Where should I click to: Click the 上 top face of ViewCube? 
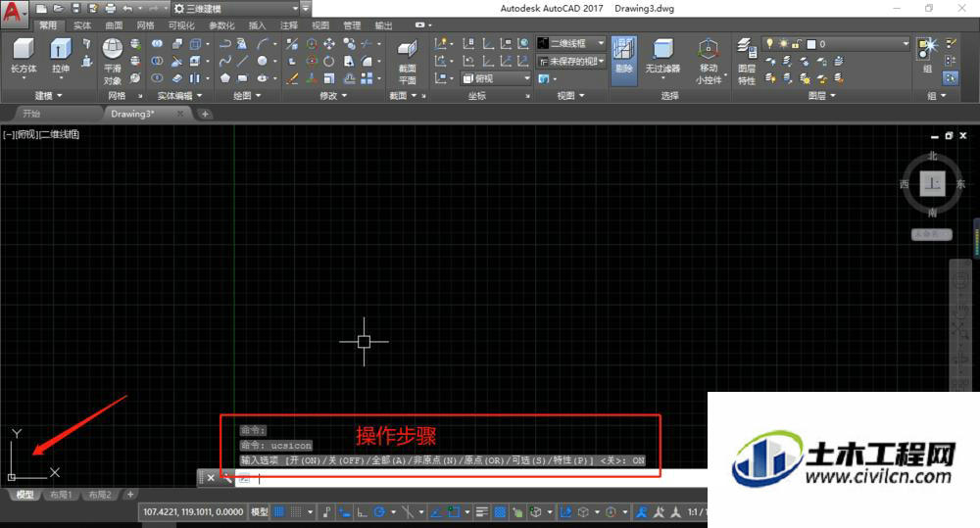pos(932,184)
